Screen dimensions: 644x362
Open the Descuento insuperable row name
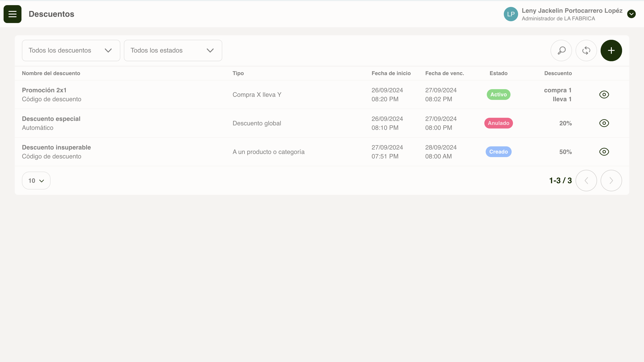click(x=56, y=147)
